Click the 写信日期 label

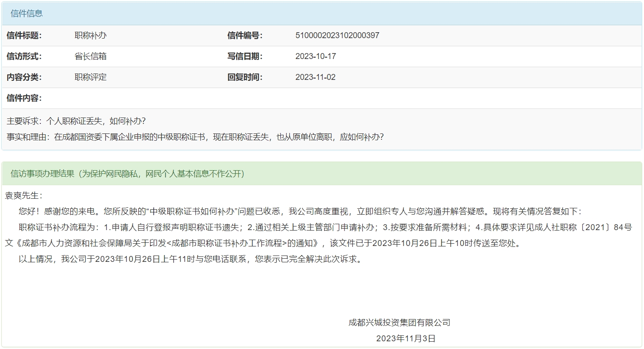[245, 56]
